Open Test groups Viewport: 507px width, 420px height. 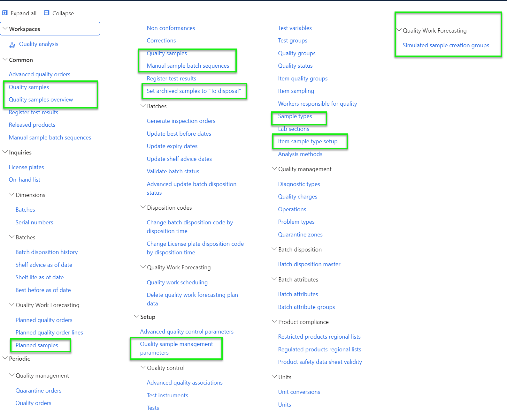click(293, 41)
